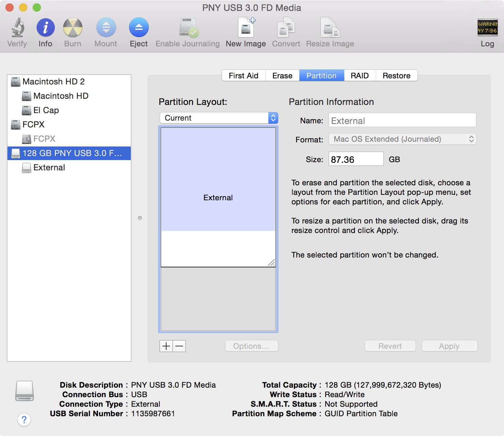Create a New Image of the disk
The height and width of the screenshot is (436, 504).
(x=245, y=31)
